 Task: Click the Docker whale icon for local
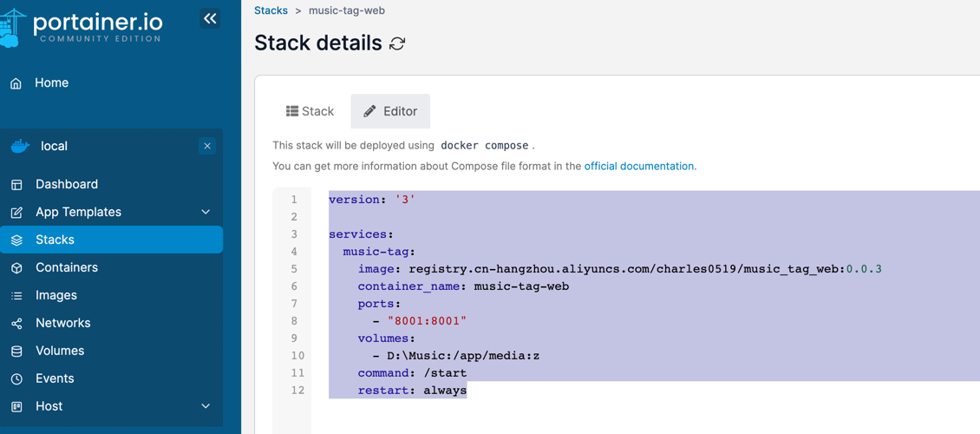tap(20, 146)
